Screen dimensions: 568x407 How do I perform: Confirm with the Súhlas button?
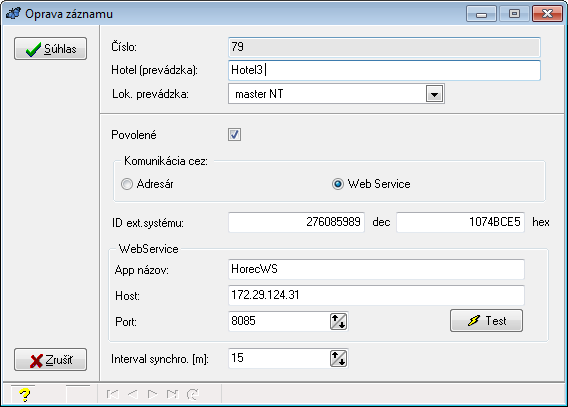click(50, 49)
